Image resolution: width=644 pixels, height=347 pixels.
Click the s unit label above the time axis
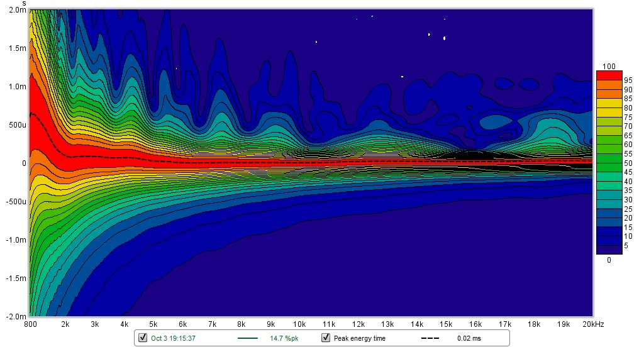24,3
